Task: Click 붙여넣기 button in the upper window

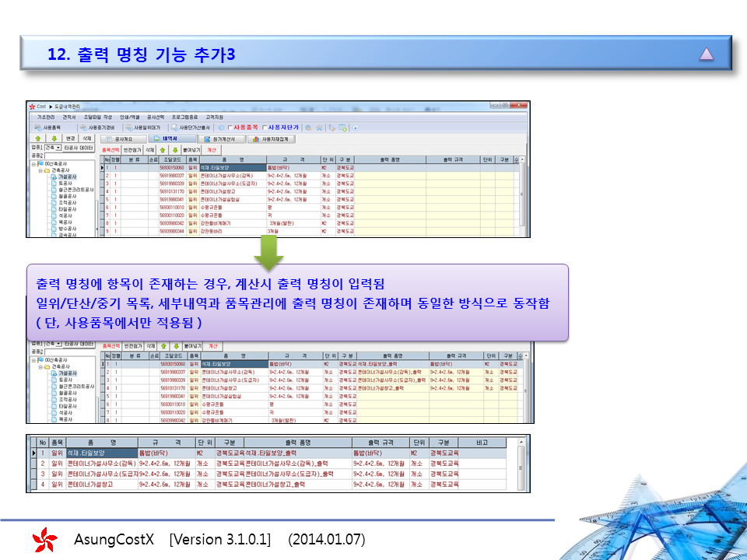Action: 192,150
